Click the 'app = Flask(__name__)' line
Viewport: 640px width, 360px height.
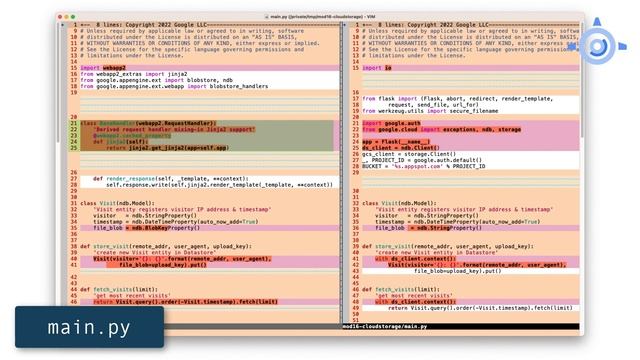396,142
